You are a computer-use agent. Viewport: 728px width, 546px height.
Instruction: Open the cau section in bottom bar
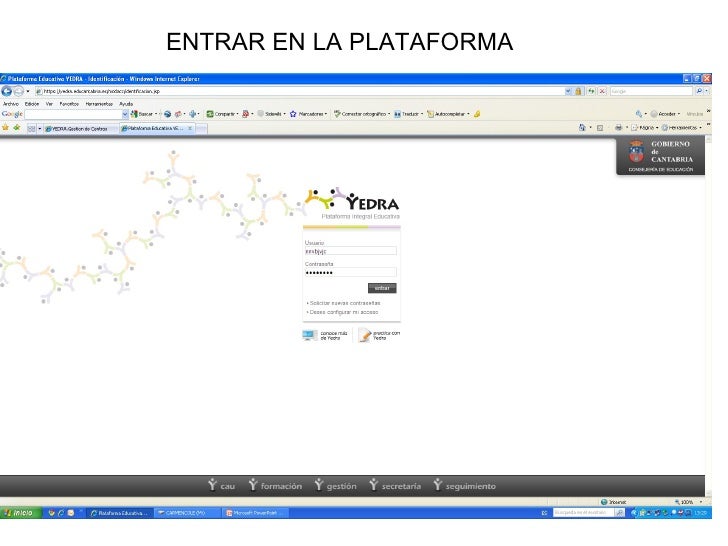click(221, 486)
